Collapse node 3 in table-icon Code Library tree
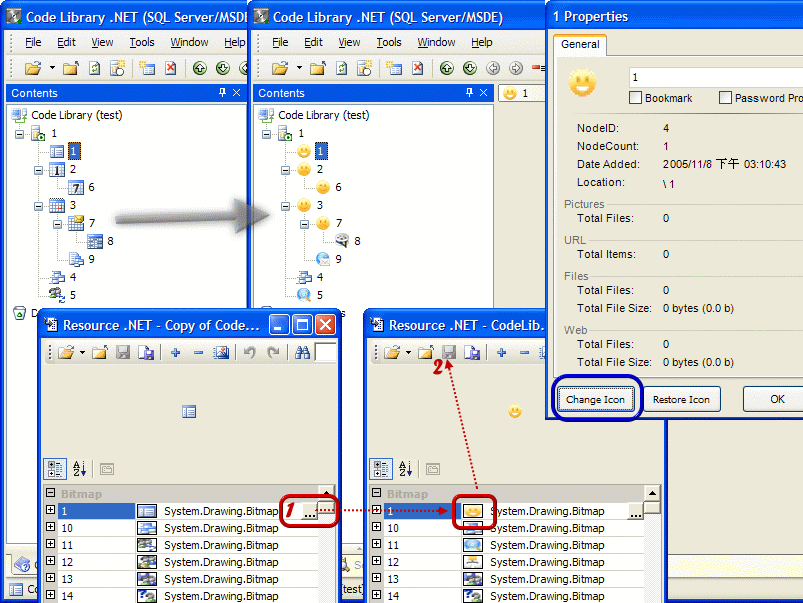Image resolution: width=803 pixels, height=603 pixels. coord(38,206)
